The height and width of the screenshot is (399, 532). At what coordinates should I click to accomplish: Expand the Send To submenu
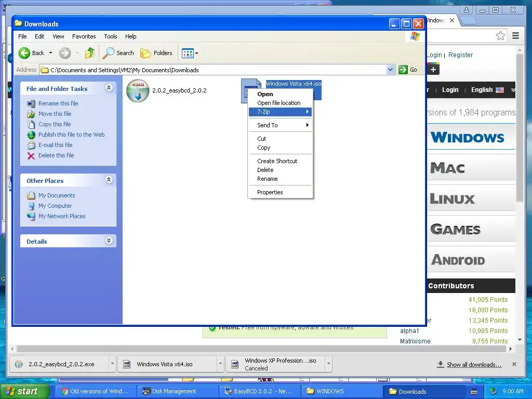280,125
